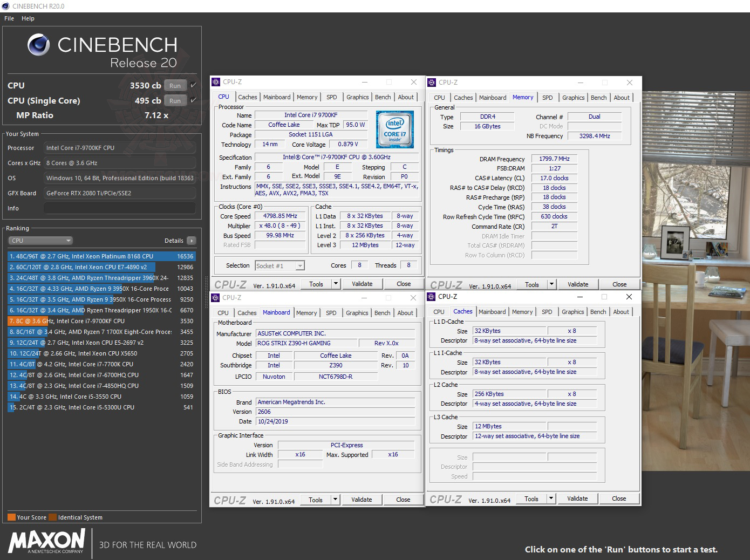Open Tools dropdown arrow in Caches window

point(551,498)
